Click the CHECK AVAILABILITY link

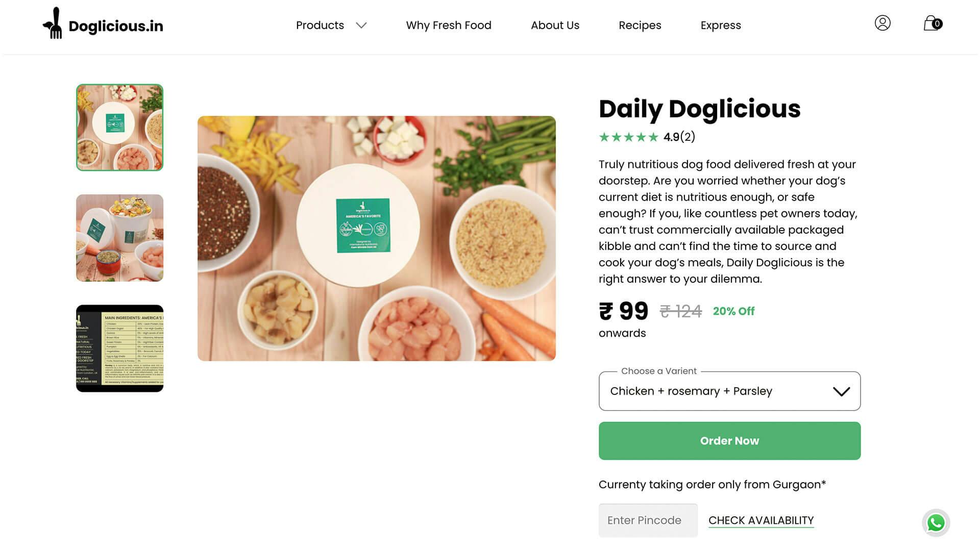761,520
